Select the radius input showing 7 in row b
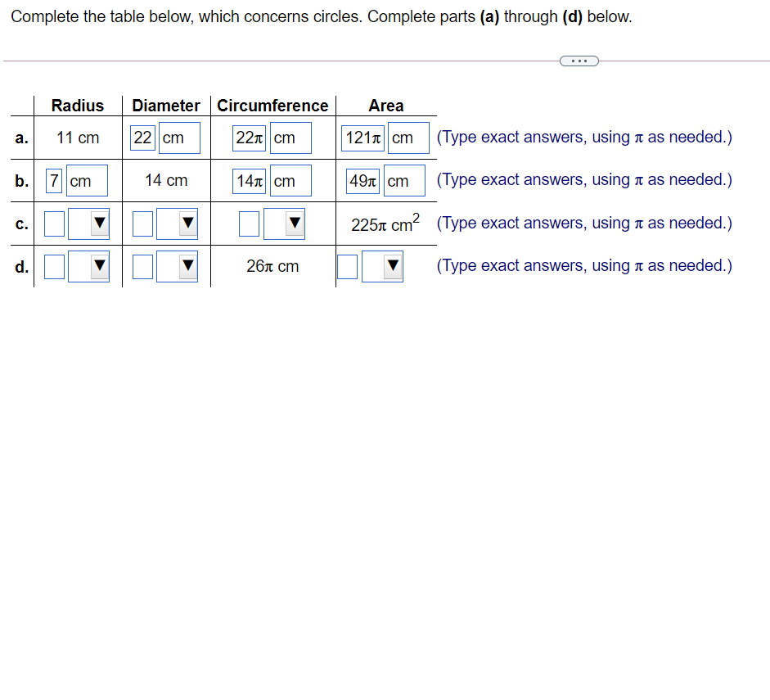 click(53, 180)
